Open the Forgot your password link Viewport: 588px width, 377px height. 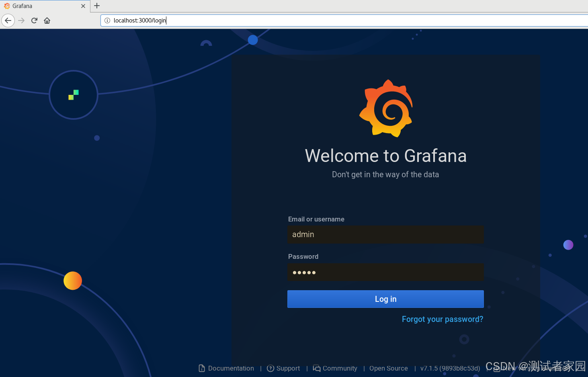(443, 319)
